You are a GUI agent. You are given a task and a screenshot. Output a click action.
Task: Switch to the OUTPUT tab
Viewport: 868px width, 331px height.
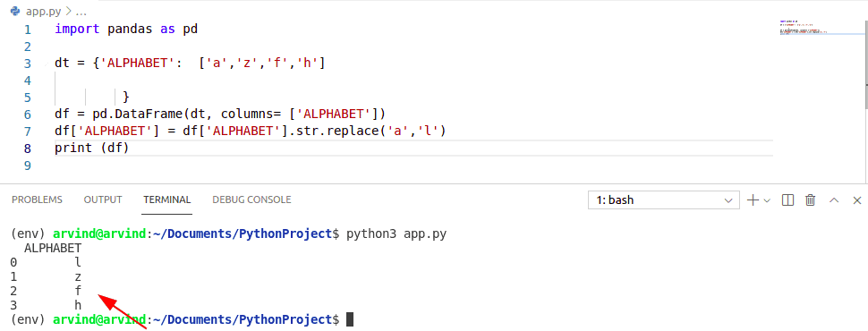pyautogui.click(x=103, y=199)
